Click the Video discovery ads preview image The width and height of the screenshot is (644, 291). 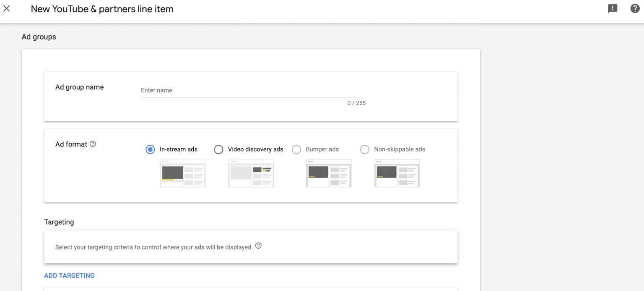(x=251, y=173)
